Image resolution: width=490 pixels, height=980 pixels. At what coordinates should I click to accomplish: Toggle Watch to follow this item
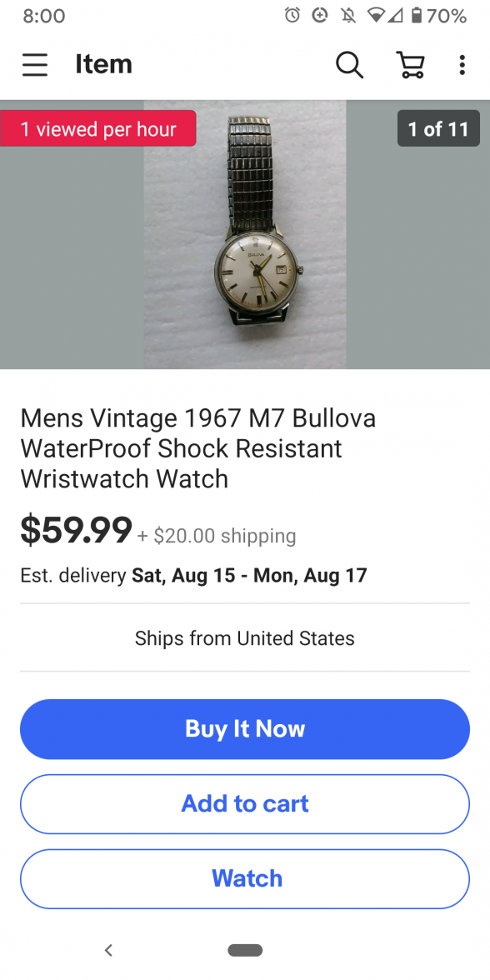coord(245,878)
